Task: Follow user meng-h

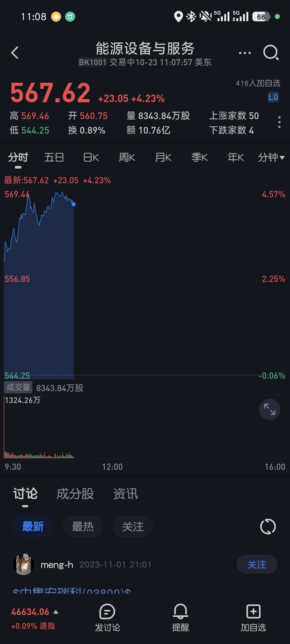Action: pos(257,564)
